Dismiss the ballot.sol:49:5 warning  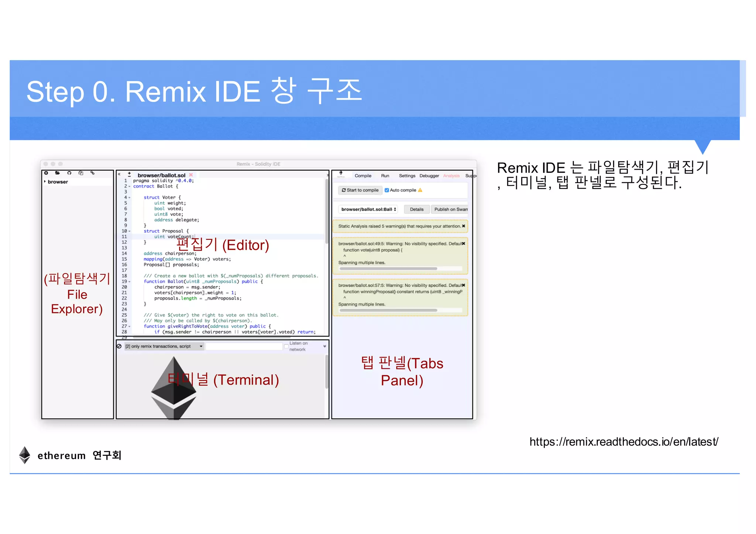[464, 244]
